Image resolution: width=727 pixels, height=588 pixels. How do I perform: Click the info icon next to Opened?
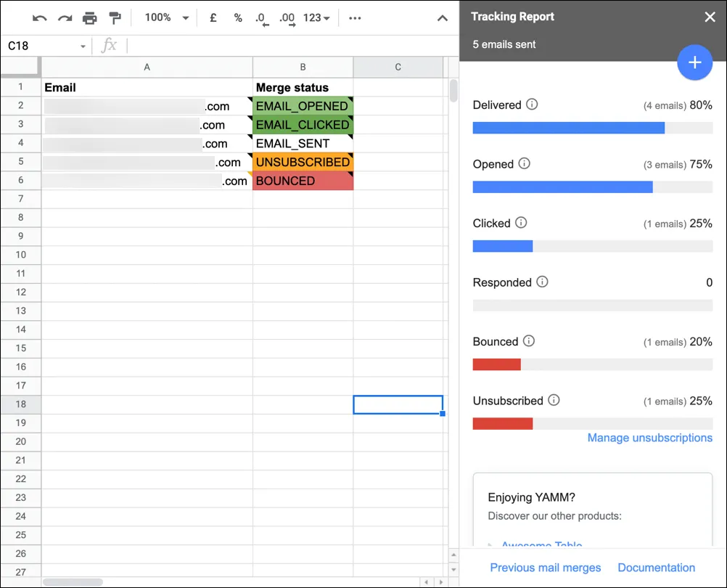[524, 163]
